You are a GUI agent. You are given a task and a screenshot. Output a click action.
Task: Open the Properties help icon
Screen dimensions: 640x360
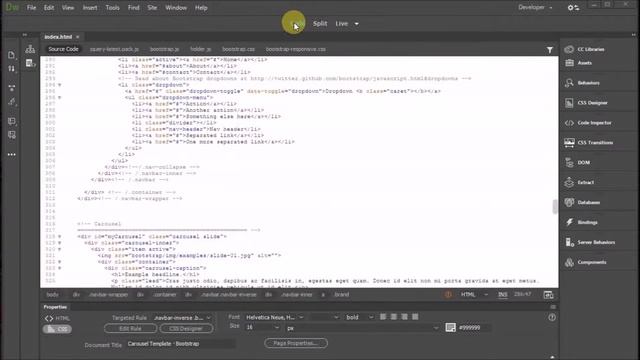pyautogui.click(x=552, y=317)
